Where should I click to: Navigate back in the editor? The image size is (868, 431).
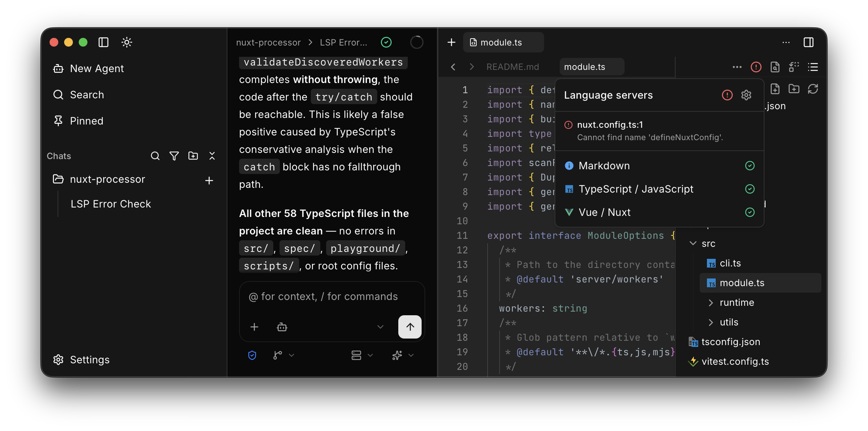click(453, 67)
